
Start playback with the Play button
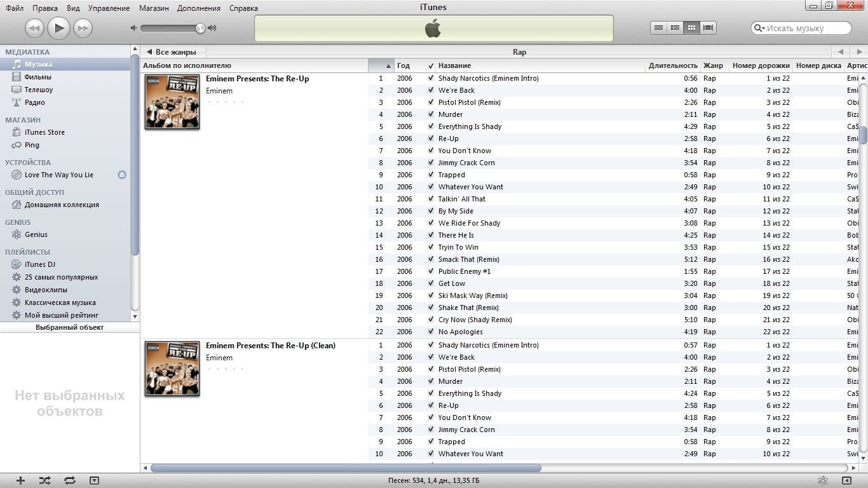pyautogui.click(x=58, y=27)
